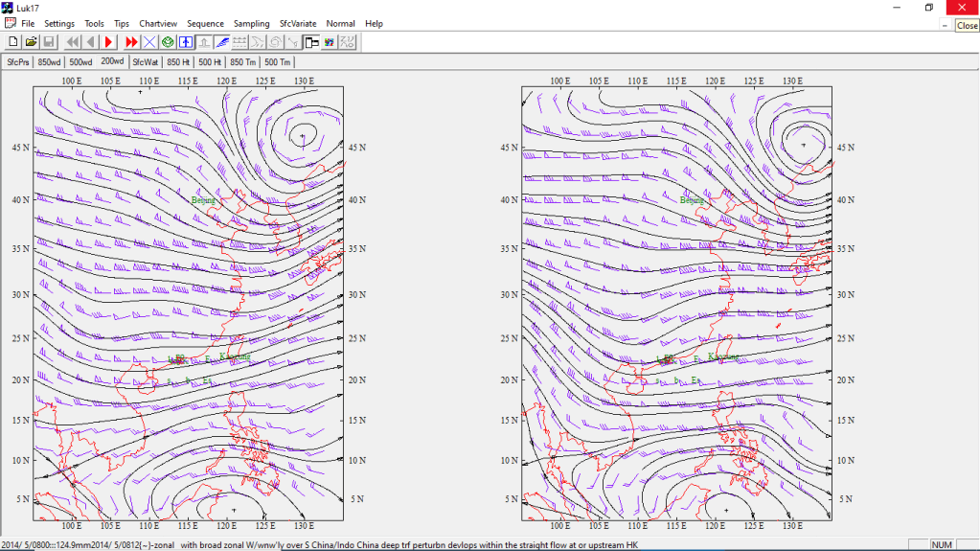Click the New file icon
This screenshot has height=551, width=980.
pyautogui.click(x=13, y=42)
